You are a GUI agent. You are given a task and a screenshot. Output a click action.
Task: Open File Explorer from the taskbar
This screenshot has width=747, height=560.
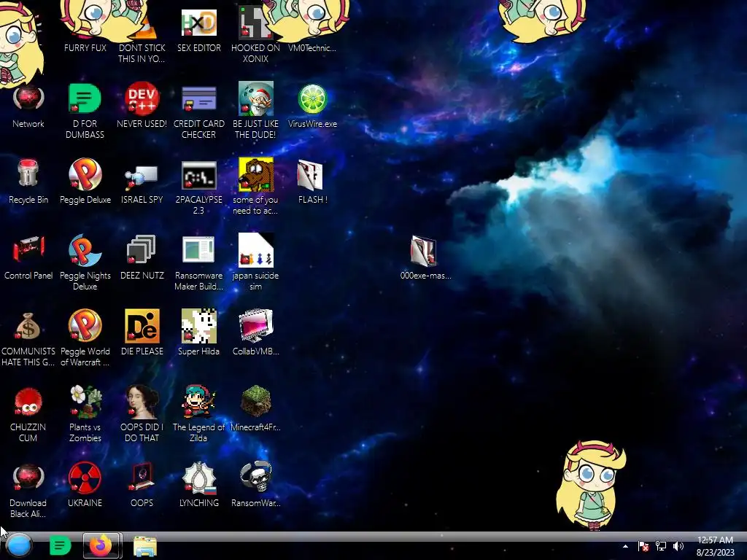(145, 546)
